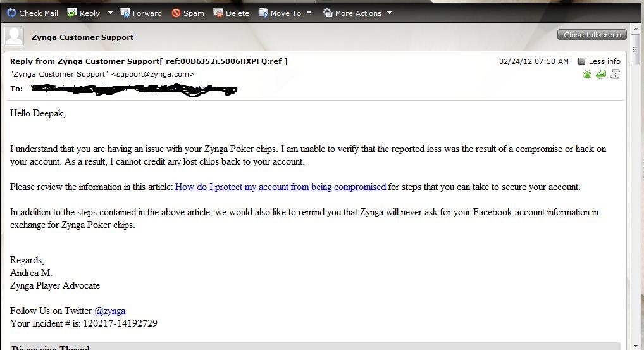This screenshot has height=350, width=644.
Task: Click the scrollbar down arrow at bottom right
Action: pos(636,346)
